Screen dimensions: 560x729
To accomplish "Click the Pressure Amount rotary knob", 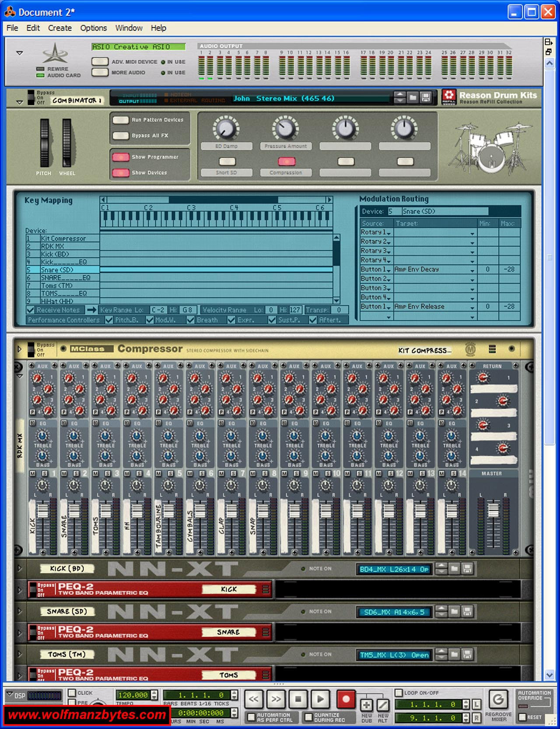I will pyautogui.click(x=285, y=129).
